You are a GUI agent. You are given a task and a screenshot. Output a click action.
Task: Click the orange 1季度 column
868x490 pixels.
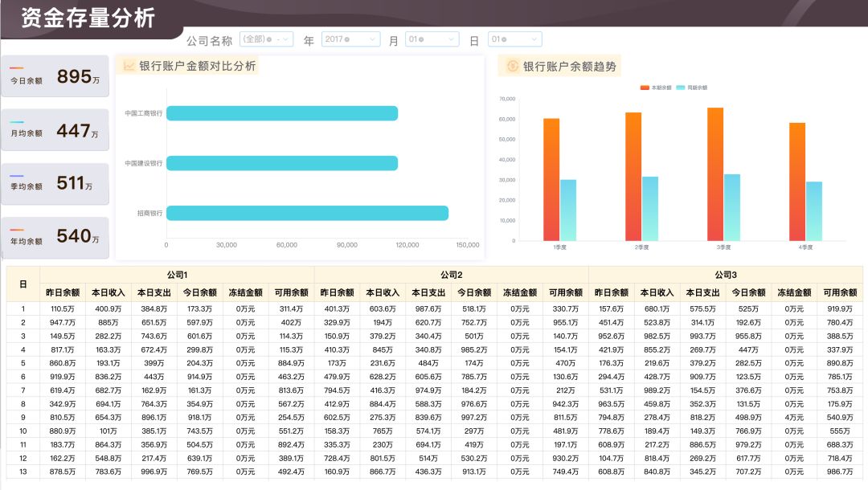pyautogui.click(x=551, y=179)
